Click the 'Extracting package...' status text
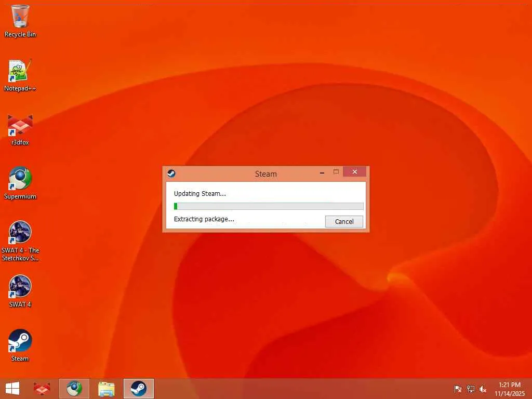The height and width of the screenshot is (399, 532). (x=204, y=219)
